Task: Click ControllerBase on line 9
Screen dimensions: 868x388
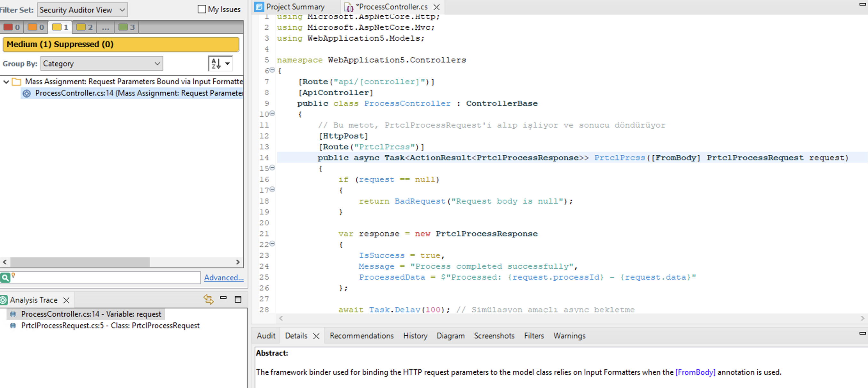Action: coord(502,104)
